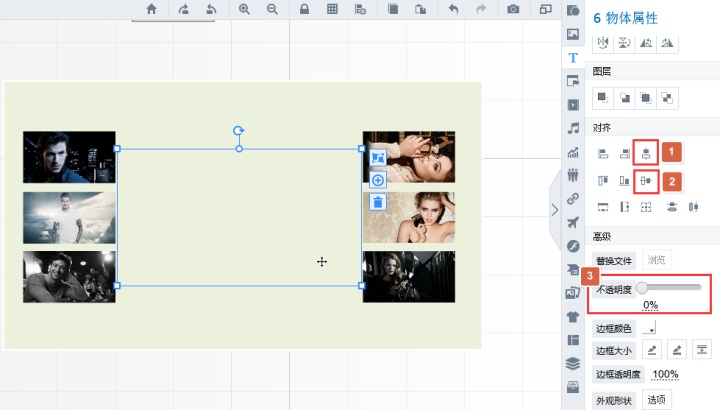Open the Image tool in the sidebar
Viewport: 720px width, 410px height.
[573, 34]
